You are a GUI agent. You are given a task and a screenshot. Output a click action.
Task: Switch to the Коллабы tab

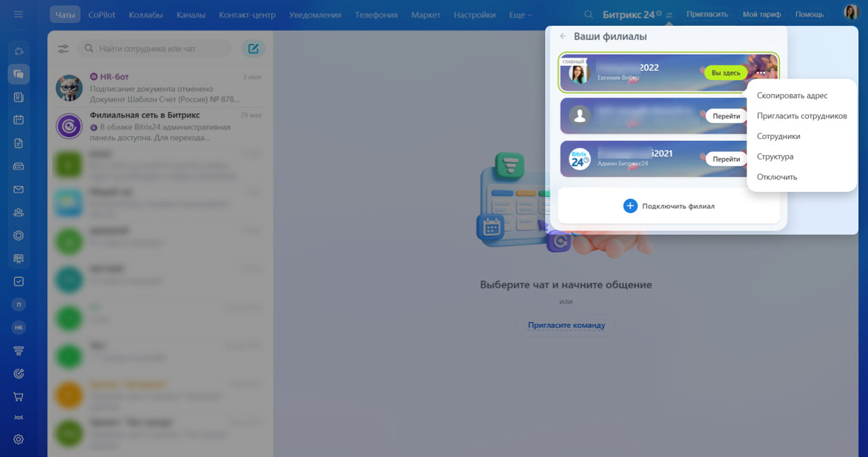click(x=146, y=14)
